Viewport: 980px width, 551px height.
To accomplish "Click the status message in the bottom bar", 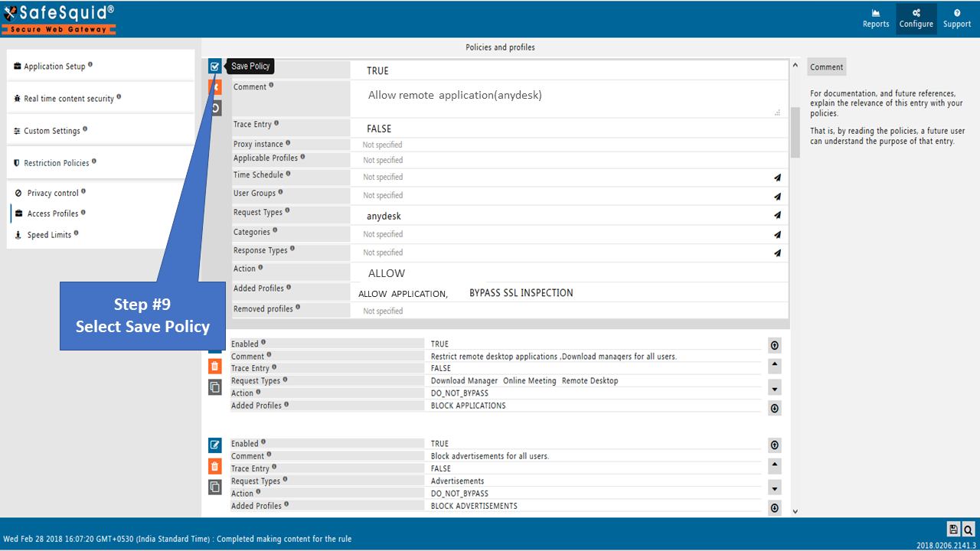I will [x=177, y=539].
